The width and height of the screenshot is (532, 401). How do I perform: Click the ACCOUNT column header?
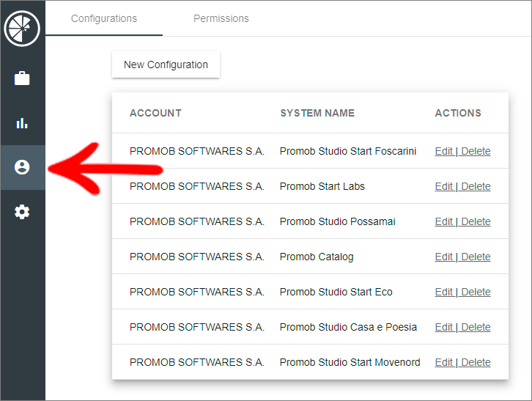tap(155, 113)
